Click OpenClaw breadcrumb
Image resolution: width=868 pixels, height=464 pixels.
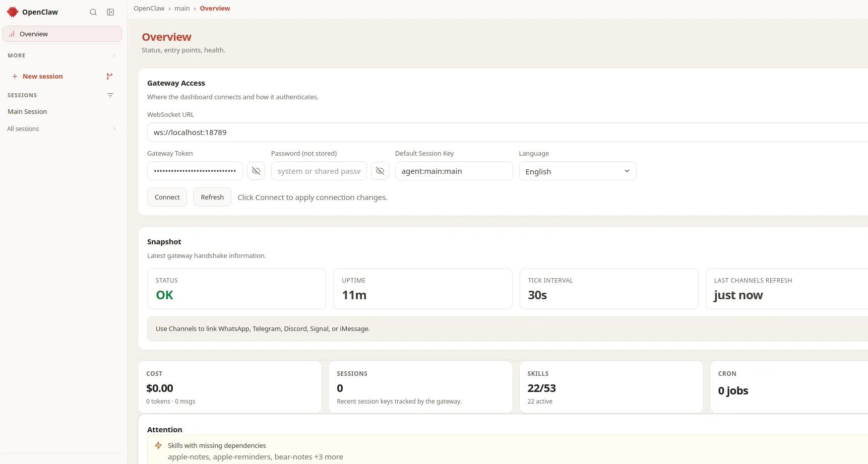click(x=149, y=9)
